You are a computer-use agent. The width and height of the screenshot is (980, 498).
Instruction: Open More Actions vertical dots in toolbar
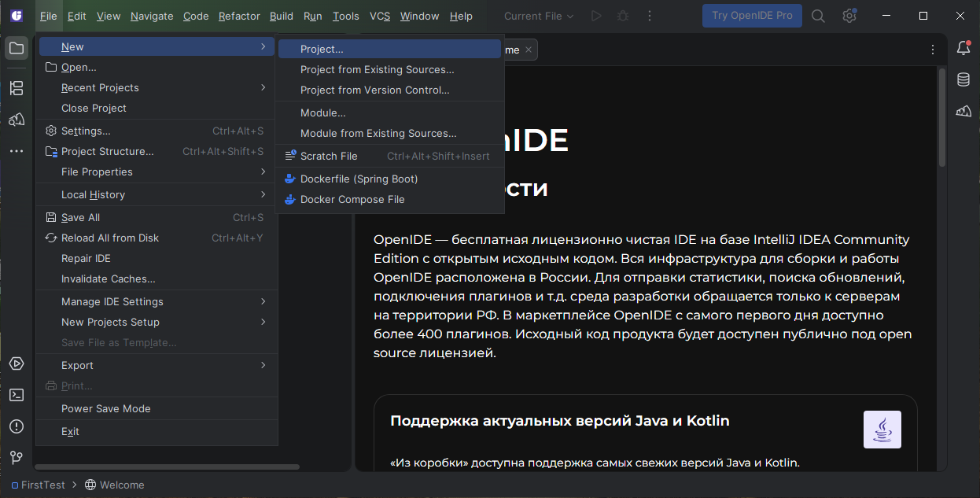click(x=650, y=16)
